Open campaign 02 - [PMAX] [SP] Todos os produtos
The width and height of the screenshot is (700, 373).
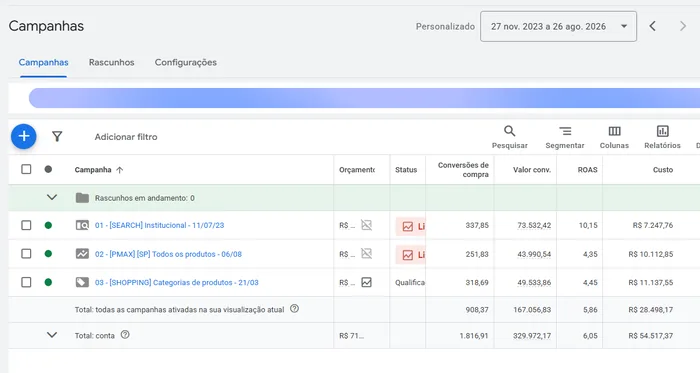tap(168, 254)
